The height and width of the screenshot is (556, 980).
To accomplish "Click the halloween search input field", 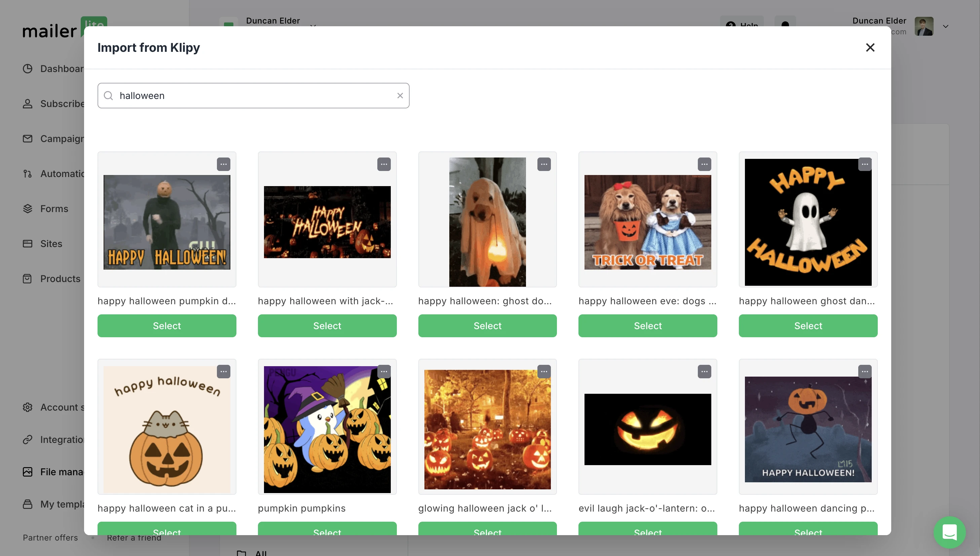I will tap(253, 96).
